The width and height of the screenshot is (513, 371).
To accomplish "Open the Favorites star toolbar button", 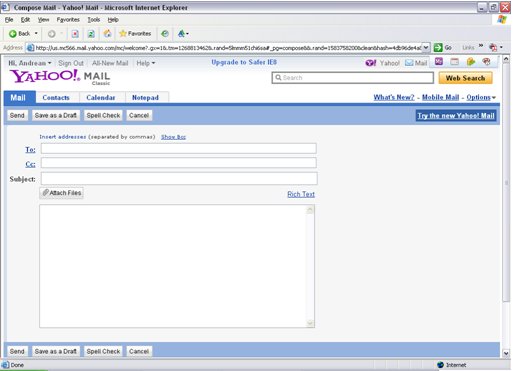I will tap(135, 34).
